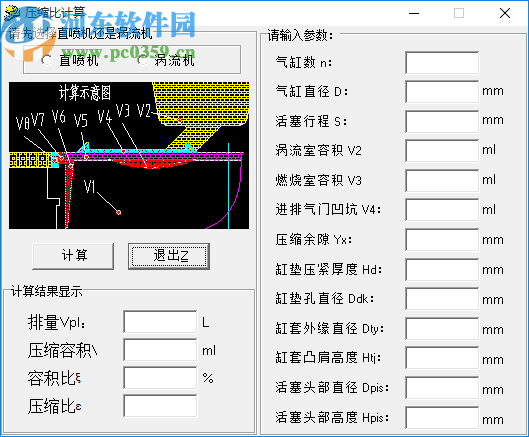Select the 直喷机 radio button
The width and height of the screenshot is (529, 437).
[47, 60]
